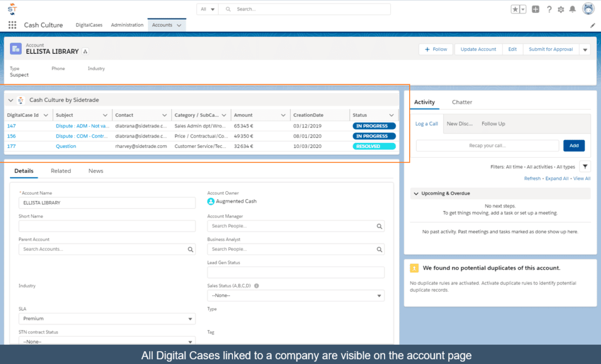Open the App Launcher grid icon
601x364 pixels.
point(12,25)
